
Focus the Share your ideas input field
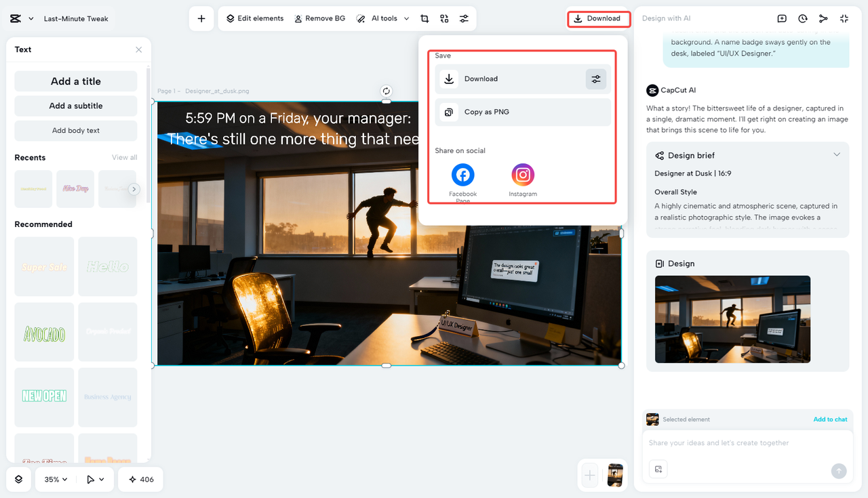pos(747,443)
